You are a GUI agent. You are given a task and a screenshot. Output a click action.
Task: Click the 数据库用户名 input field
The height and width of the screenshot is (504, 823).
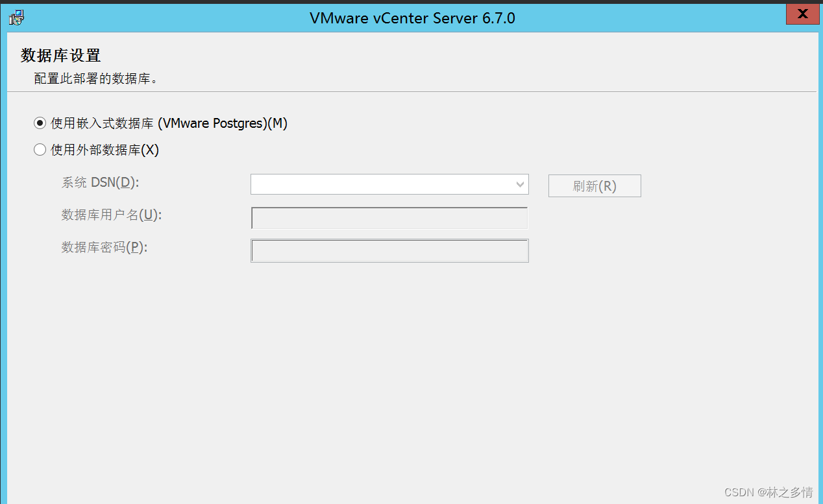389,218
